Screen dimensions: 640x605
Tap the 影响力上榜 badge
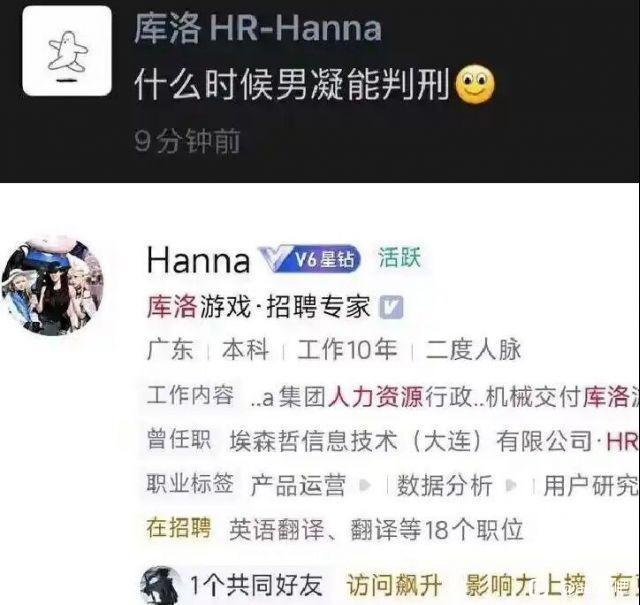point(526,585)
